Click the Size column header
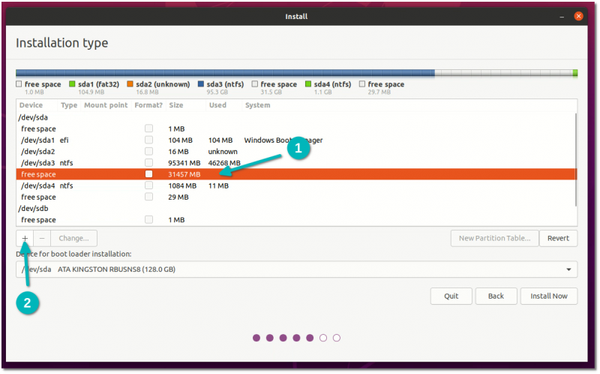600x374 pixels. point(176,105)
